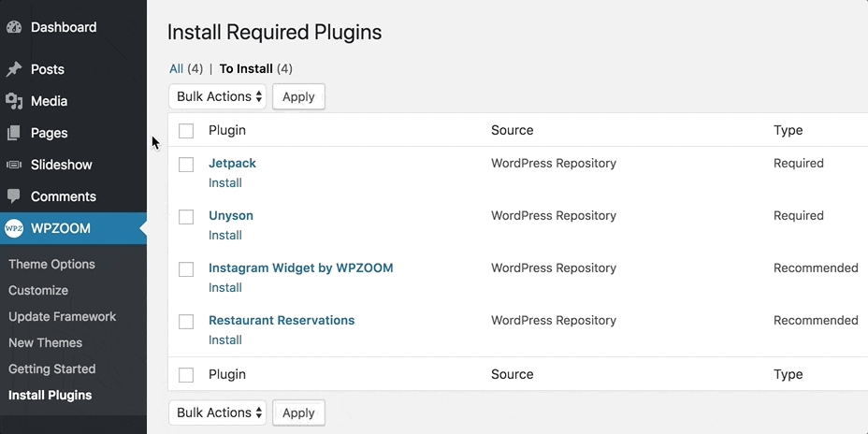This screenshot has width=868, height=434.
Task: Open the top Bulk Actions dropdown
Action: coord(218,96)
